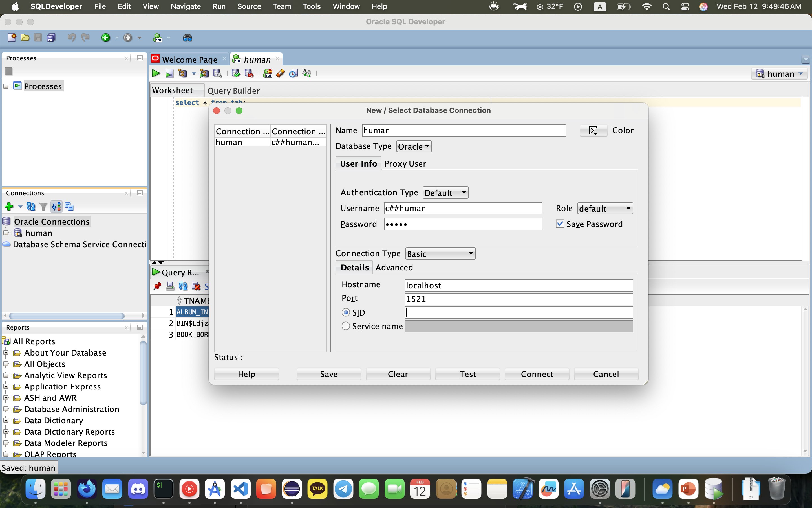The height and width of the screenshot is (508, 812).
Task: Click the Color picker button
Action: (x=593, y=130)
